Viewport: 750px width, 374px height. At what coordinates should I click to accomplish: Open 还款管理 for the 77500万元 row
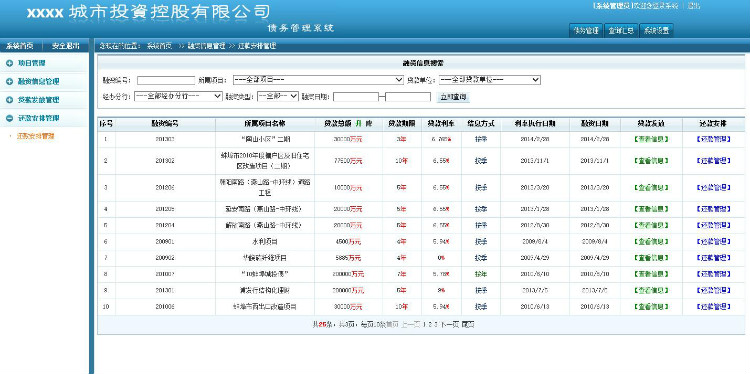click(x=713, y=161)
